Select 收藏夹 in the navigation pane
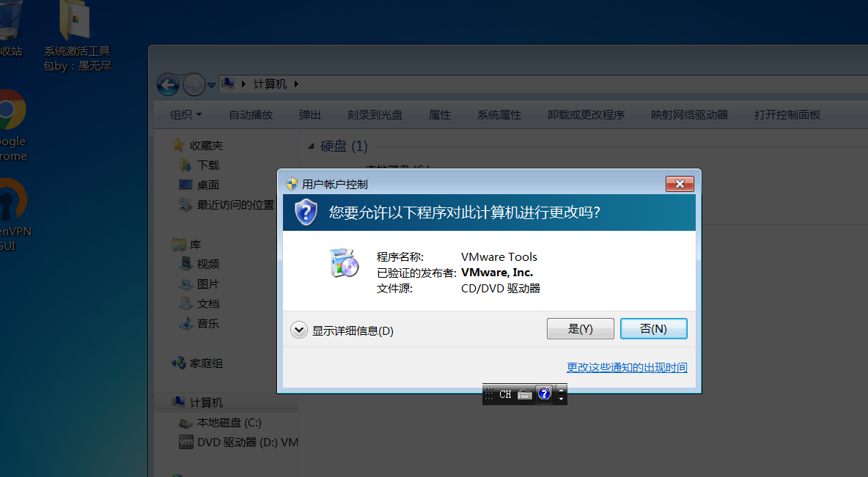Screen dimensions: 868x477 206,146
